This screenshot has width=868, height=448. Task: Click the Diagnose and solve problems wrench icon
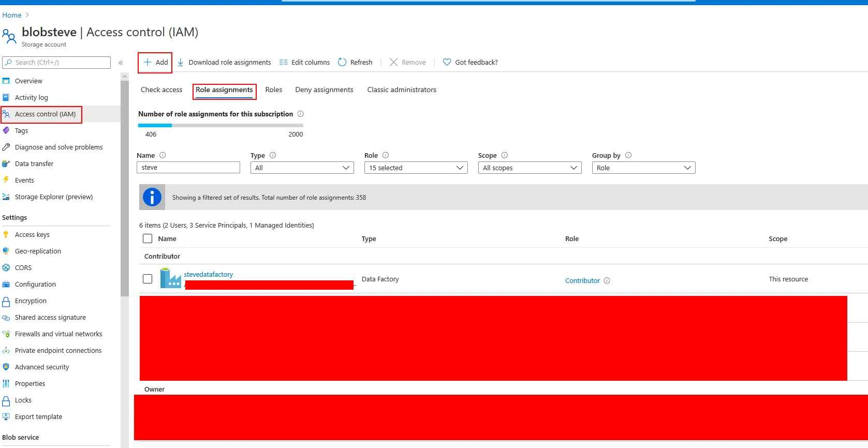(6, 147)
